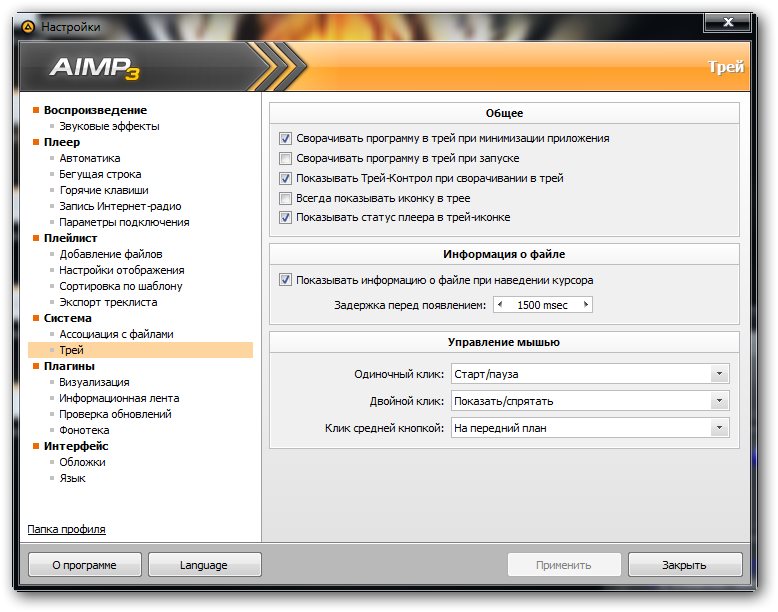
Task: Click the 1500 msec delay field
Action: tap(543, 304)
